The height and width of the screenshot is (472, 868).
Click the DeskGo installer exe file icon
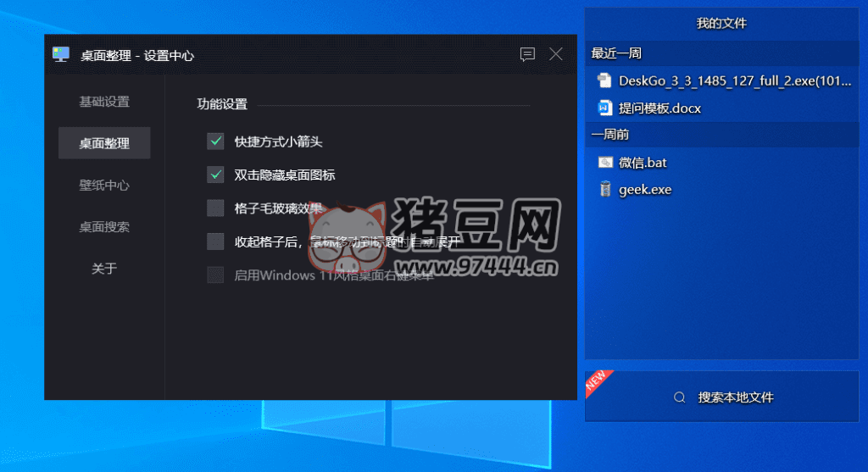point(604,81)
